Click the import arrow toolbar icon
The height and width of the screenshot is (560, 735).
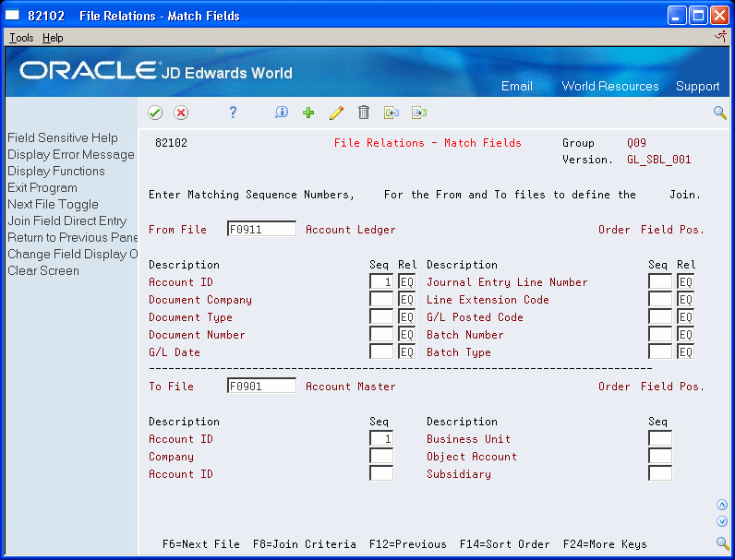(x=392, y=113)
